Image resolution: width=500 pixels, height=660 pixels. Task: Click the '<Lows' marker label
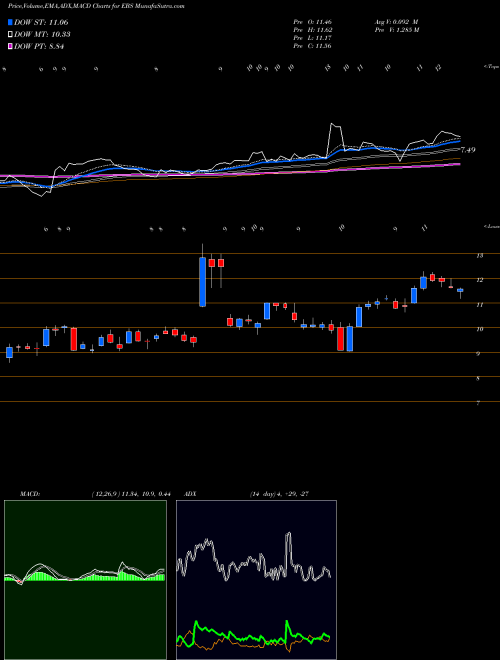tap(491, 226)
